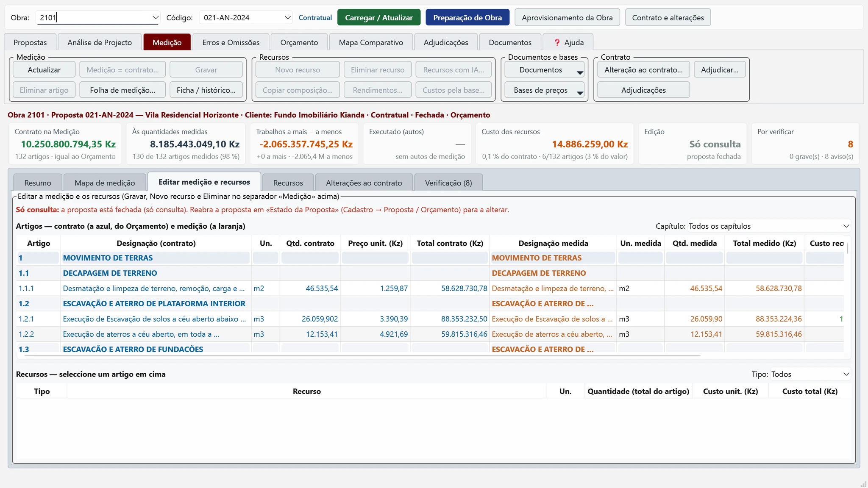Click the Carregar / Atualizar button
This screenshot has width=868, height=488.
pos(379,18)
